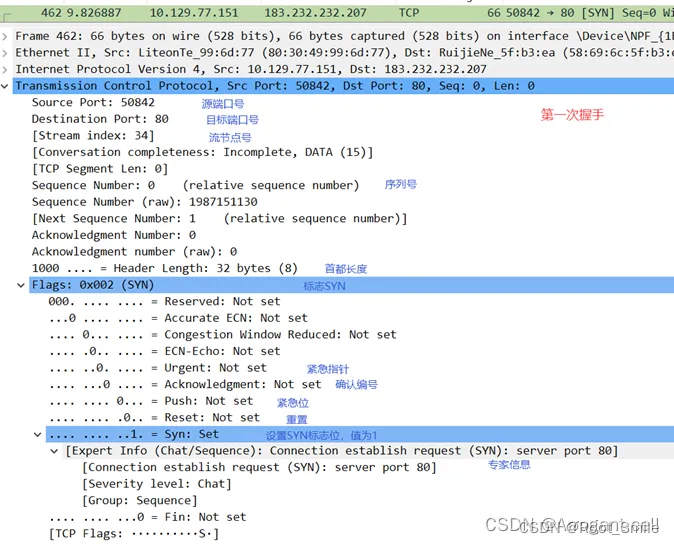Expand the Frame 462 details row
This screenshot has width=674, height=544.
point(7,36)
